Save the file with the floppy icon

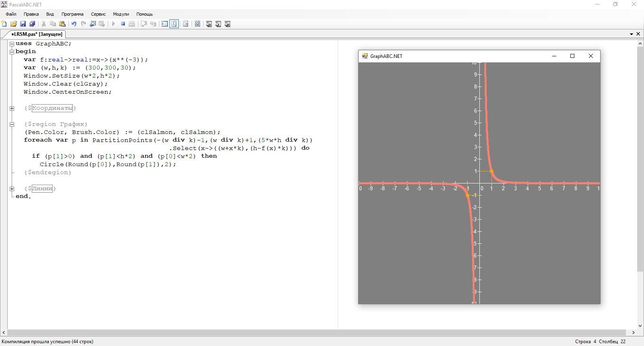point(23,24)
